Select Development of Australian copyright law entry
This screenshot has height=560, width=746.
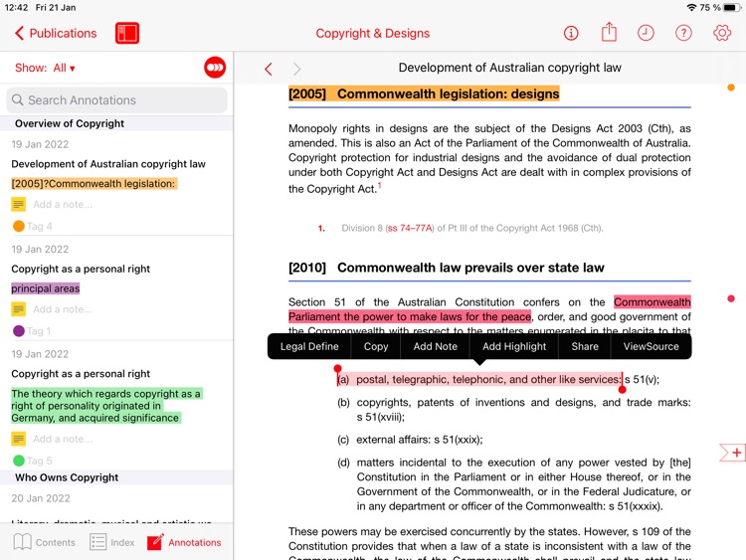tap(108, 164)
